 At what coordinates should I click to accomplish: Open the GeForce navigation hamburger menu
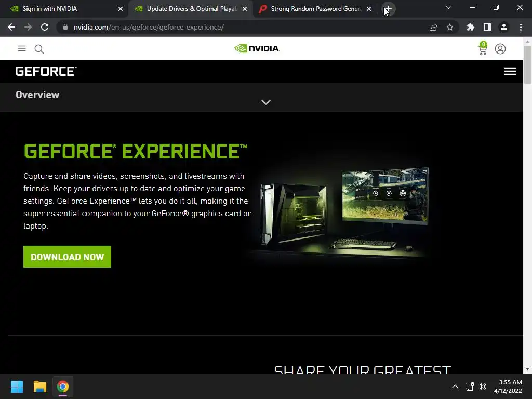[510, 71]
